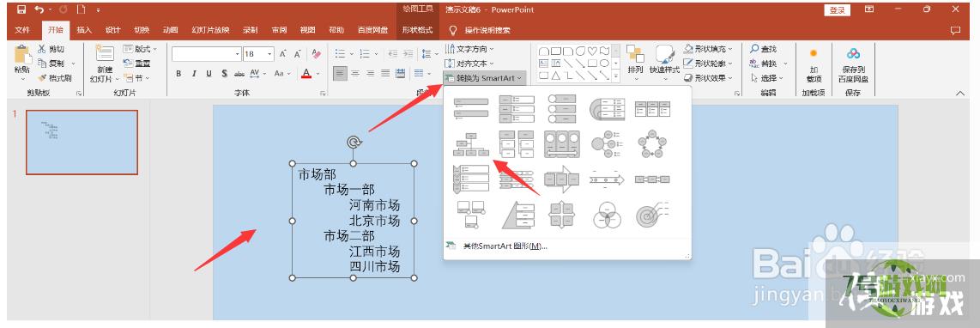Screen dimensions: 980x328
Task: Toggle justify text alignment
Action: 385,74
